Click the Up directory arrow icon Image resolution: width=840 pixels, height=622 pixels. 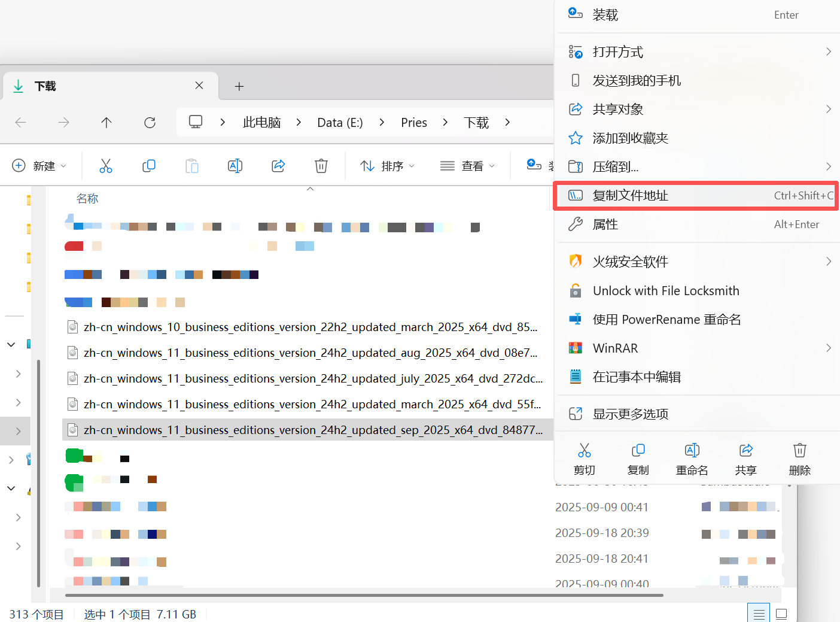pyautogui.click(x=106, y=123)
